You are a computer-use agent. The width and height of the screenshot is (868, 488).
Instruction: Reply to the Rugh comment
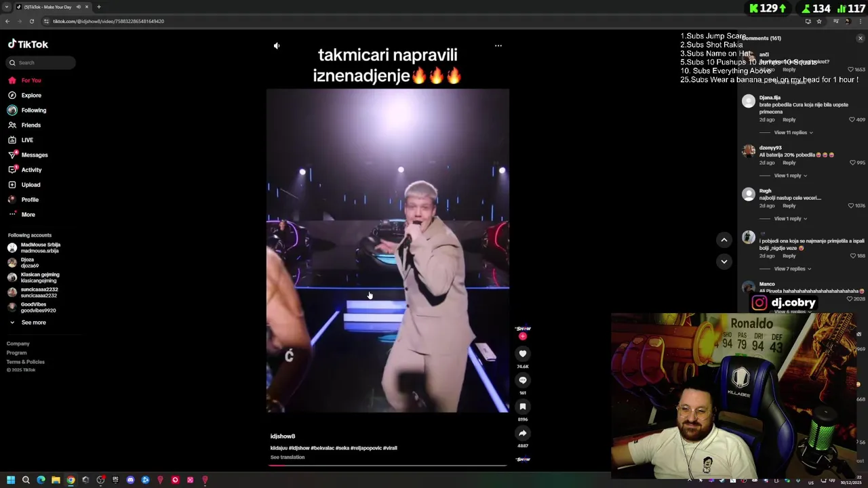(x=789, y=206)
